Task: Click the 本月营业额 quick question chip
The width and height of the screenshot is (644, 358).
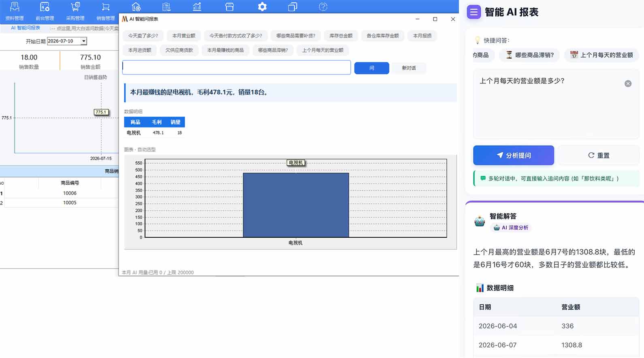Action: pos(183,36)
